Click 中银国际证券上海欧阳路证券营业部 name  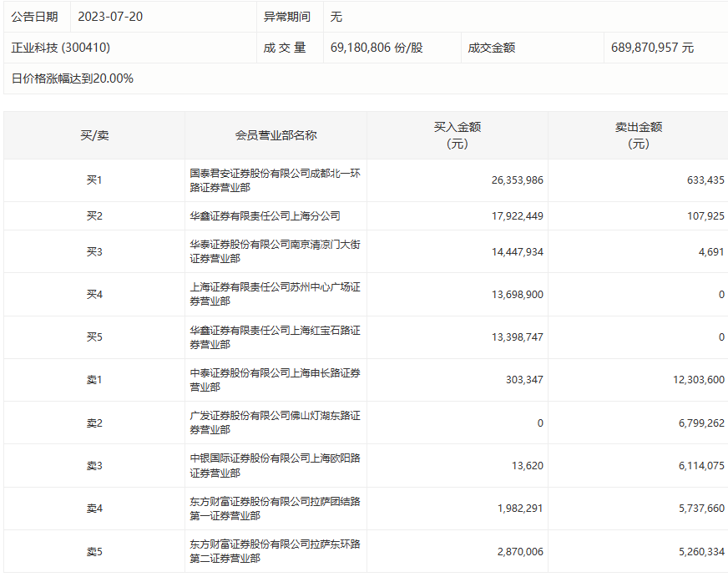[x=275, y=465]
